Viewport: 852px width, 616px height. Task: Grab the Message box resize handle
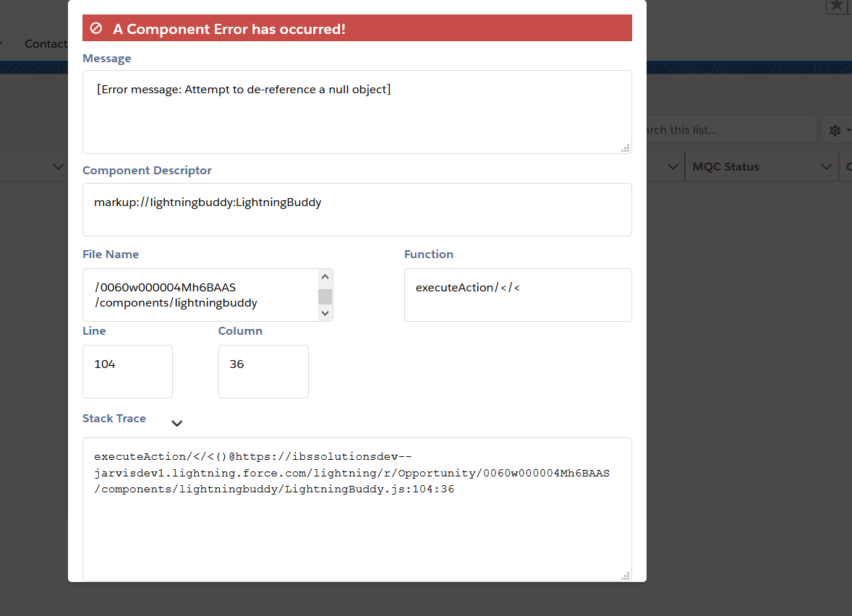coord(626,147)
